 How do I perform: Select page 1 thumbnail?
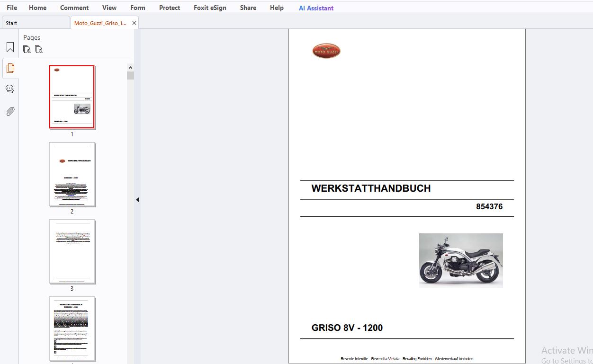point(72,97)
